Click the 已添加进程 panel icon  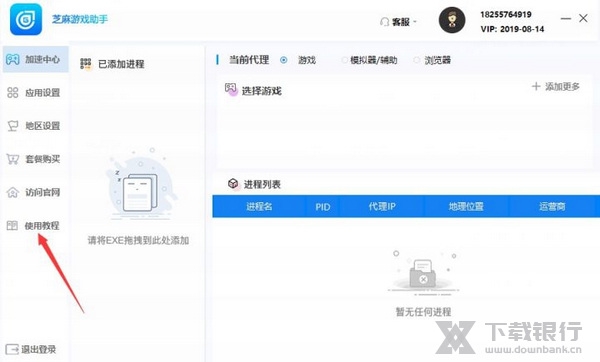pos(86,64)
